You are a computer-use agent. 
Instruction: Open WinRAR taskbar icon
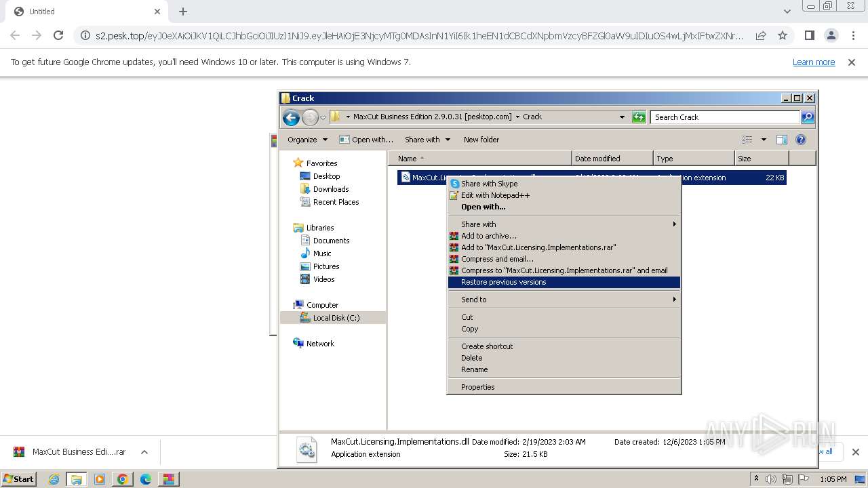point(168,479)
